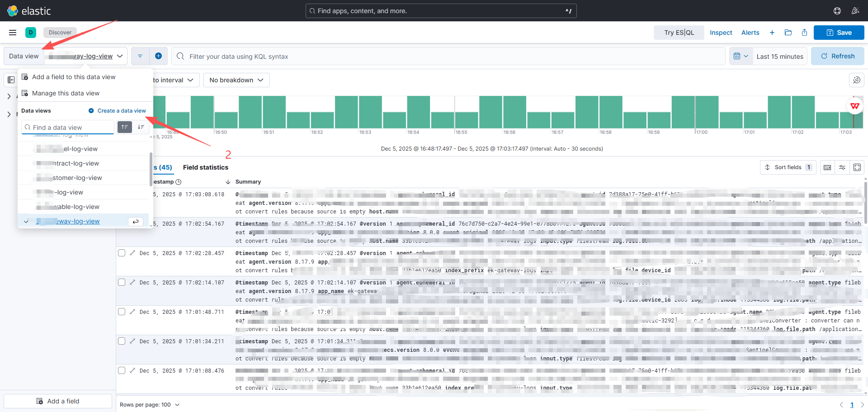Click the share icon next to Save

[804, 33]
